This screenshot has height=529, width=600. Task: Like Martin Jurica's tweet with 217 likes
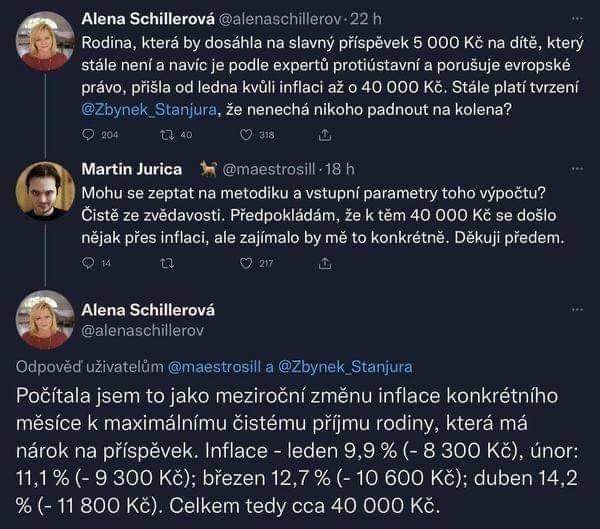click(246, 264)
